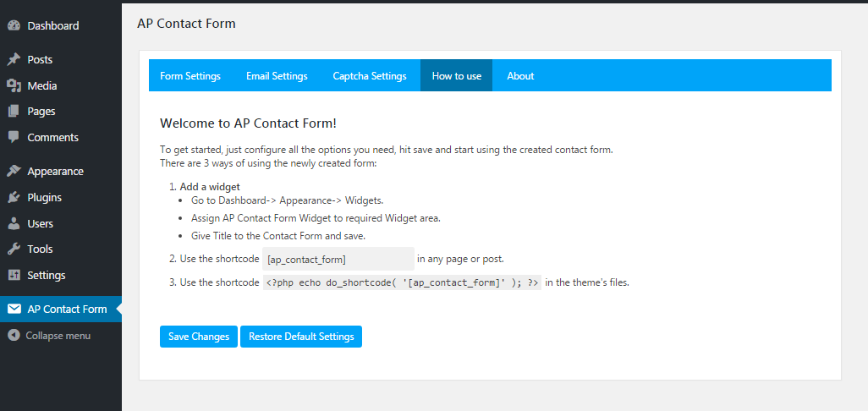868x411 pixels.
Task: Click 'Go to Dashboard-> Appearance-> Widgets.' line
Action: click(x=288, y=200)
